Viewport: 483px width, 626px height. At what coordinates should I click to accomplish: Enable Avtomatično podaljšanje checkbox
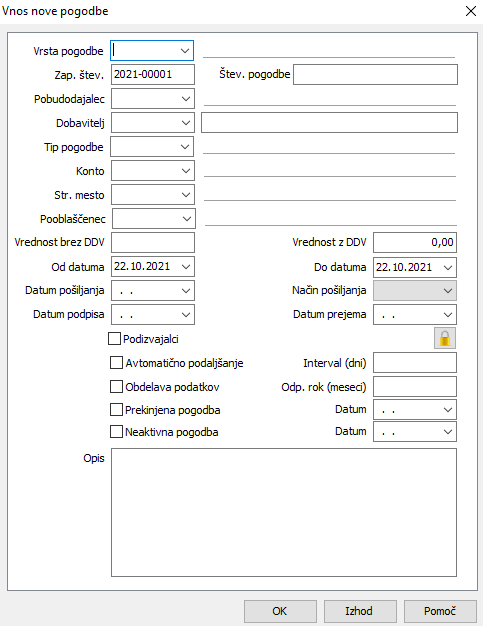tap(116, 363)
